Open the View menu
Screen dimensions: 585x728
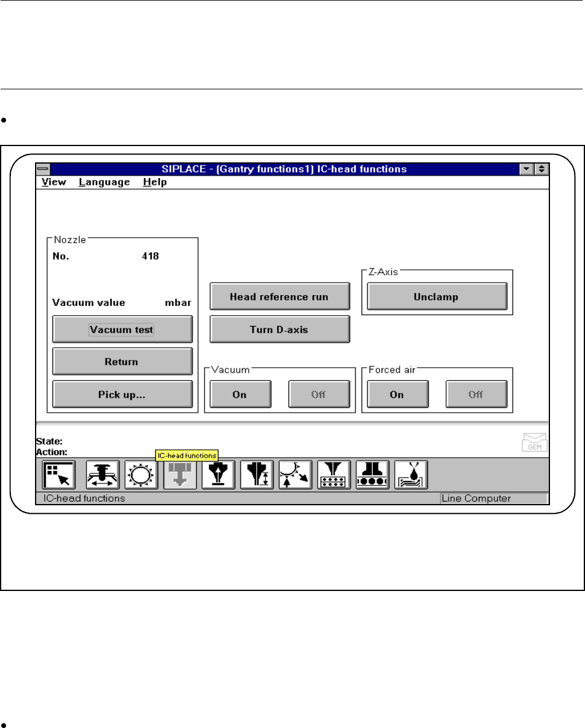tap(54, 182)
